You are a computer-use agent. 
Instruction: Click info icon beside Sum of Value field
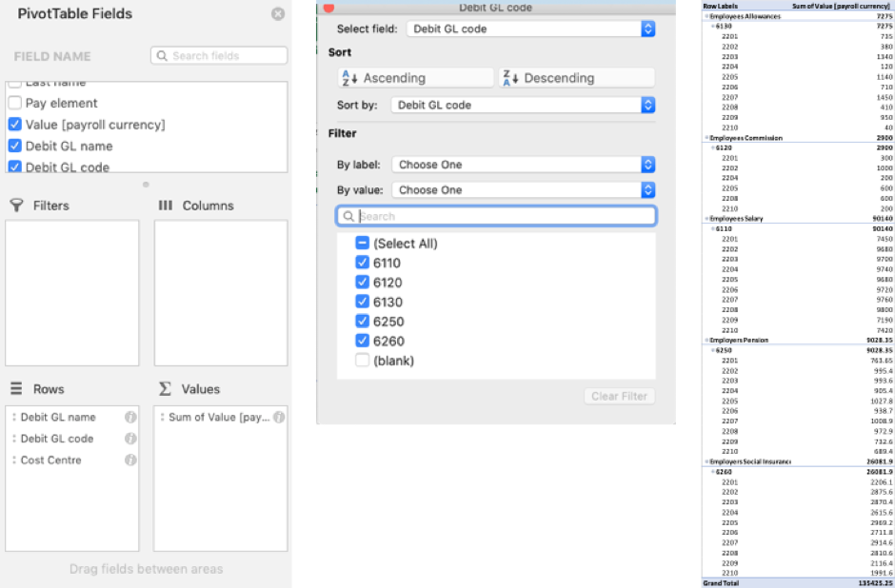pyautogui.click(x=278, y=417)
